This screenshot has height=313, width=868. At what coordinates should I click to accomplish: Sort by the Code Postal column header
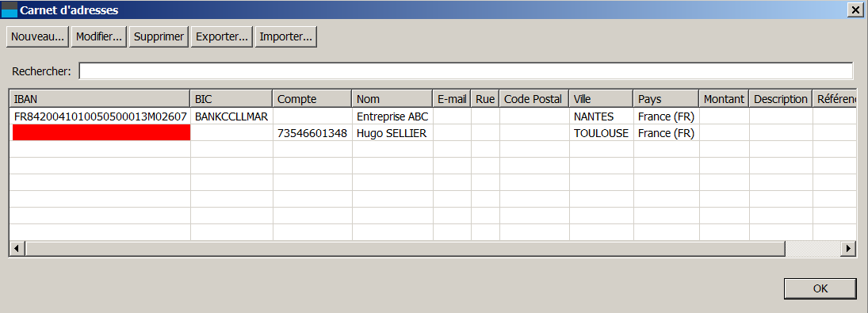[534, 99]
